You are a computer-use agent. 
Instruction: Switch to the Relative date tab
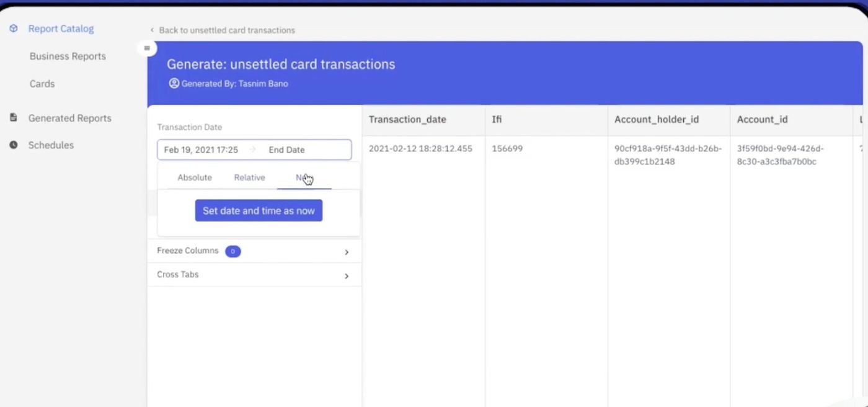(x=249, y=177)
